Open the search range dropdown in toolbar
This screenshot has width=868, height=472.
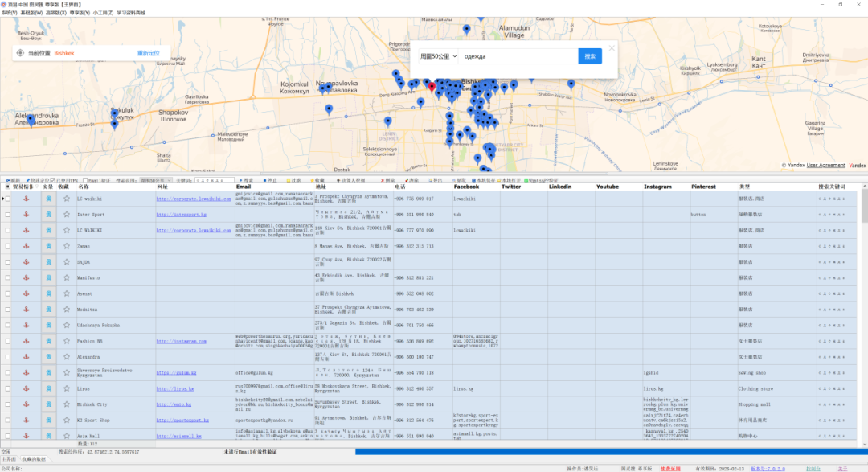[156, 180]
